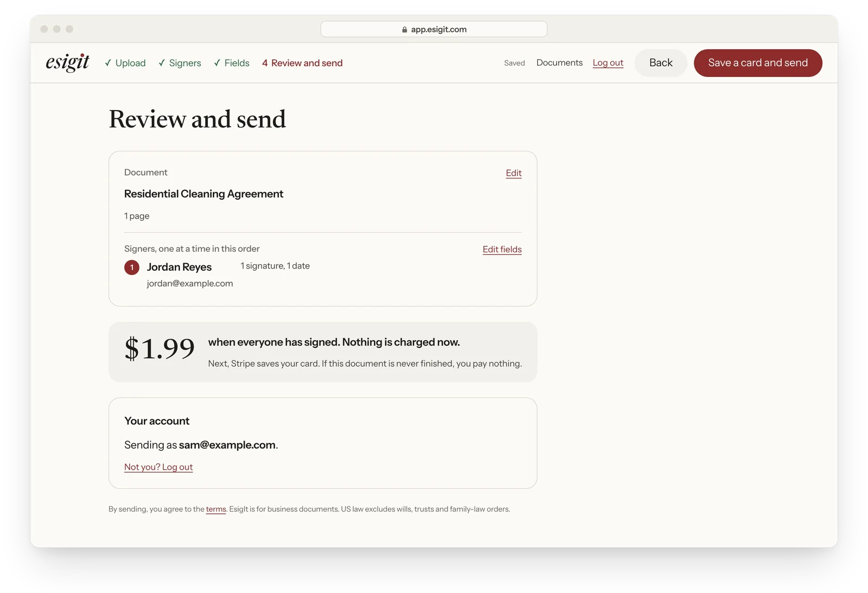Click the Review and send heading

pos(197,119)
